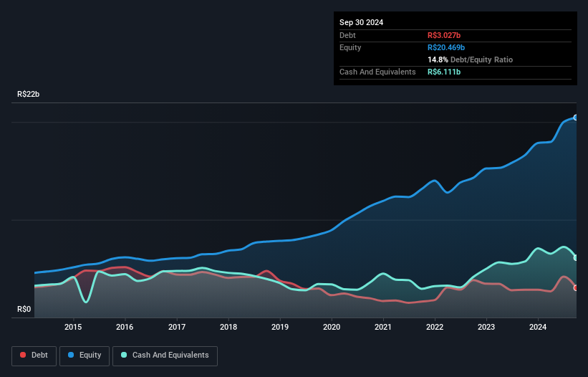Select the red Debt endpoint marker
The image size is (588, 377).
(576, 287)
